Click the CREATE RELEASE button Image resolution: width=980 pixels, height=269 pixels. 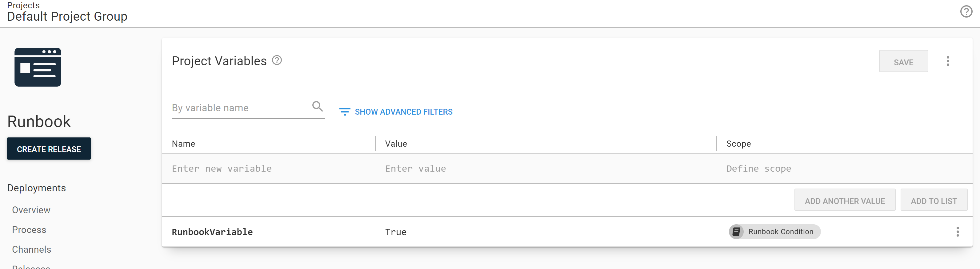point(49,149)
